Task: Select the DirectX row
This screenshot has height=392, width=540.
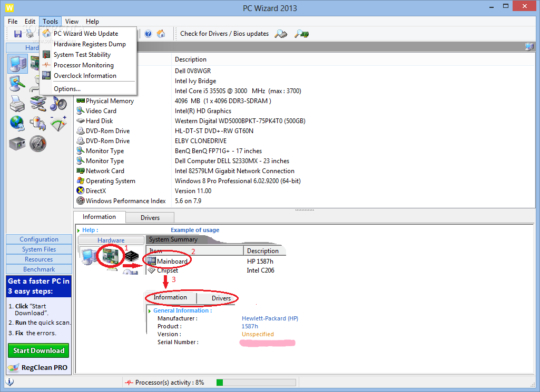Action: point(305,190)
